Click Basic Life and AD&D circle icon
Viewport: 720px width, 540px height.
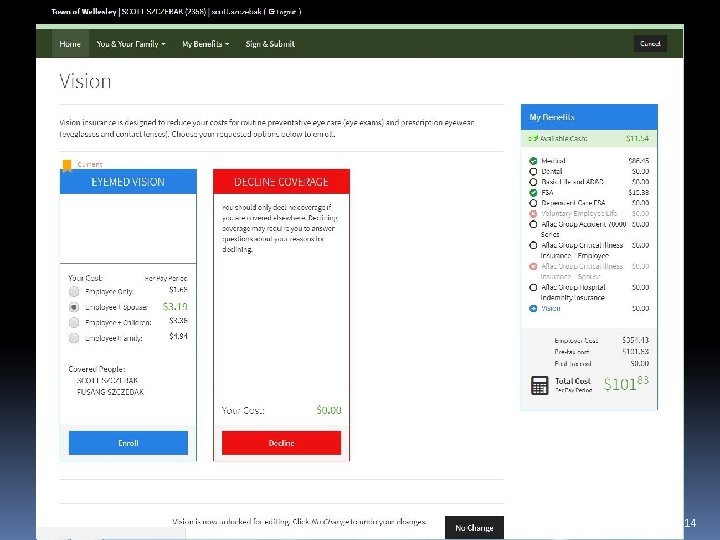533,182
